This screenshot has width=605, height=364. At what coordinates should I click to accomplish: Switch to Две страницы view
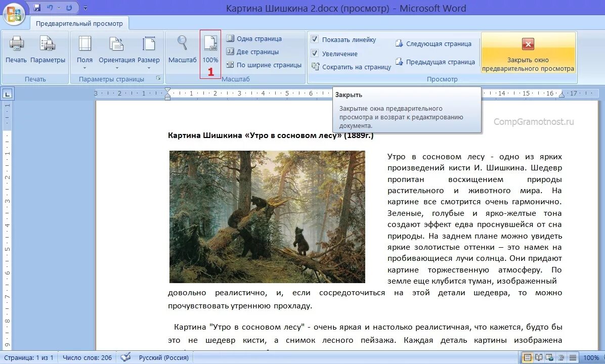pyautogui.click(x=252, y=52)
